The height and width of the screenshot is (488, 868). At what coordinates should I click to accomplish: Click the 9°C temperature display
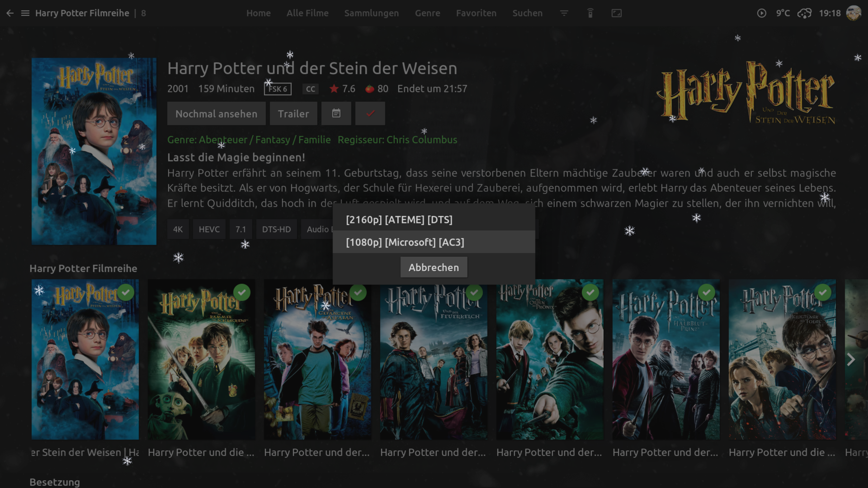point(783,13)
